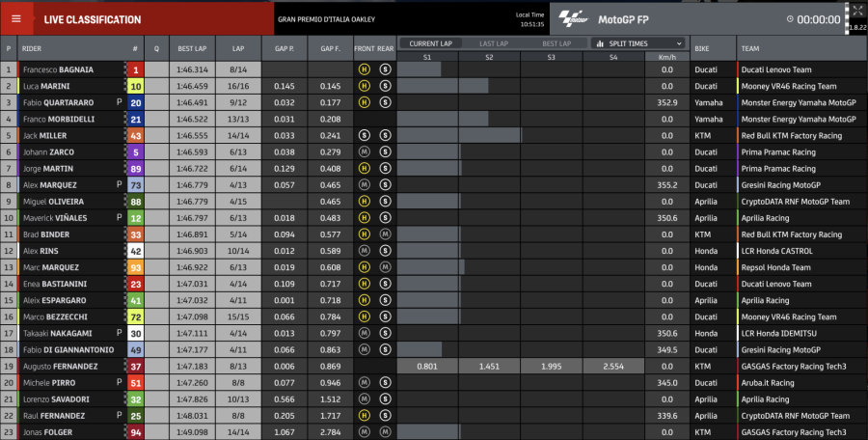
Task: Click Rins' front tyre M icon
Action: (365, 251)
